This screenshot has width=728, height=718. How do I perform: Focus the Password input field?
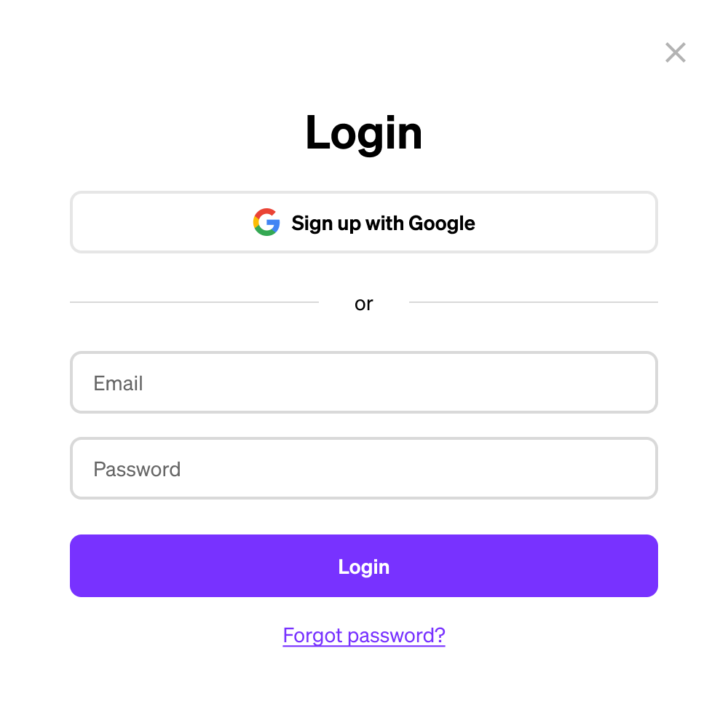click(x=364, y=468)
